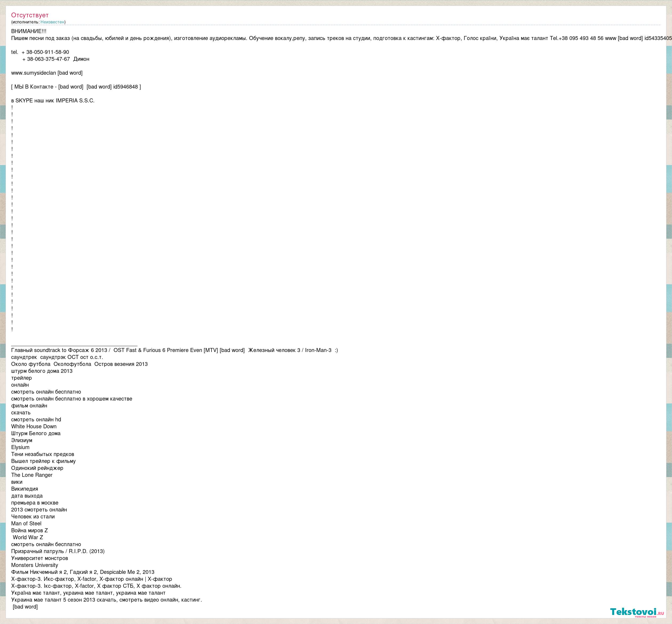Open the Неизвестен artist link
The image size is (672, 624).
(x=52, y=22)
